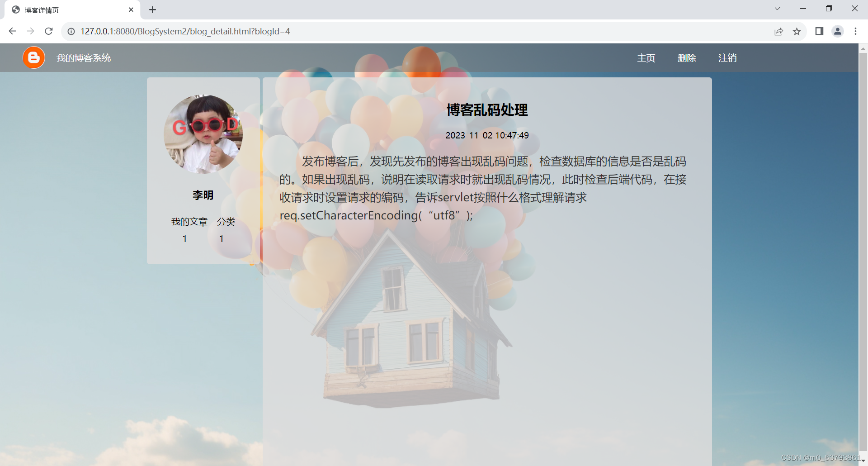Open the share icon in the address bar
This screenshot has height=466, width=868.
point(778,31)
